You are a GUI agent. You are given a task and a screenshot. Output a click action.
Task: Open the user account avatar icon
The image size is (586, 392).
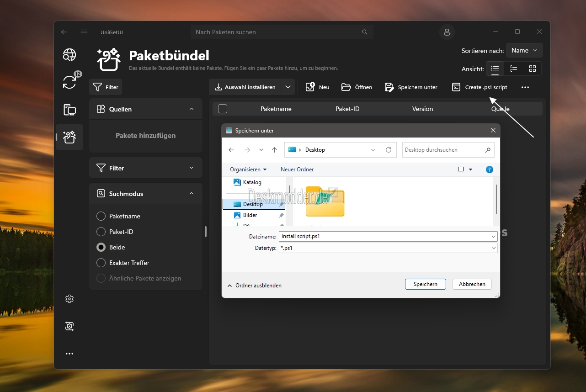click(x=447, y=32)
